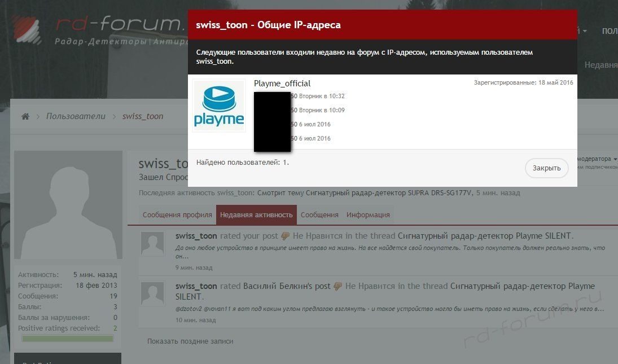Select the Недавняя активность tab

click(x=256, y=214)
